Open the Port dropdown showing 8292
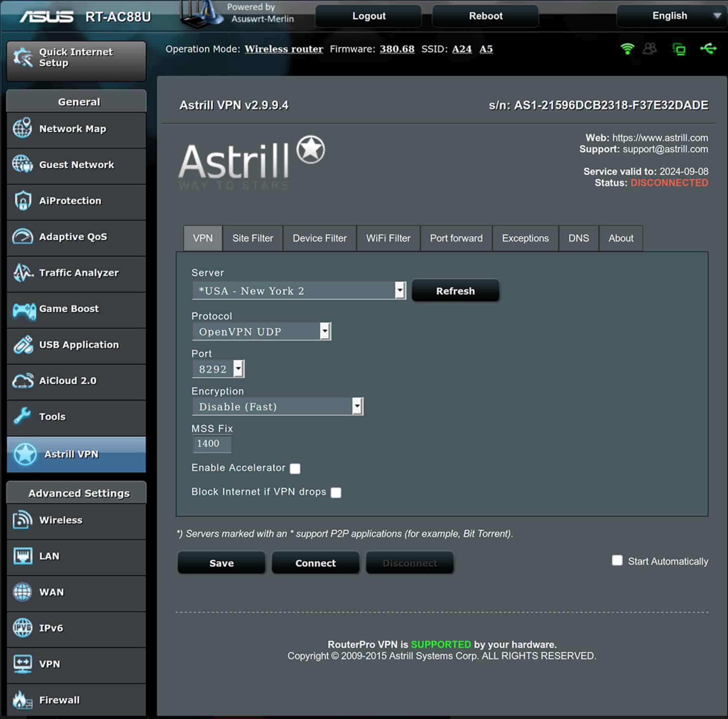The image size is (728, 719). tap(218, 368)
